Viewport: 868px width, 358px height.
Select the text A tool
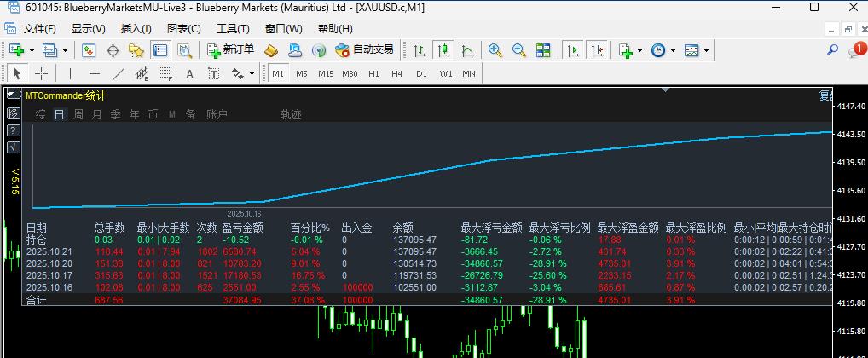(190, 73)
